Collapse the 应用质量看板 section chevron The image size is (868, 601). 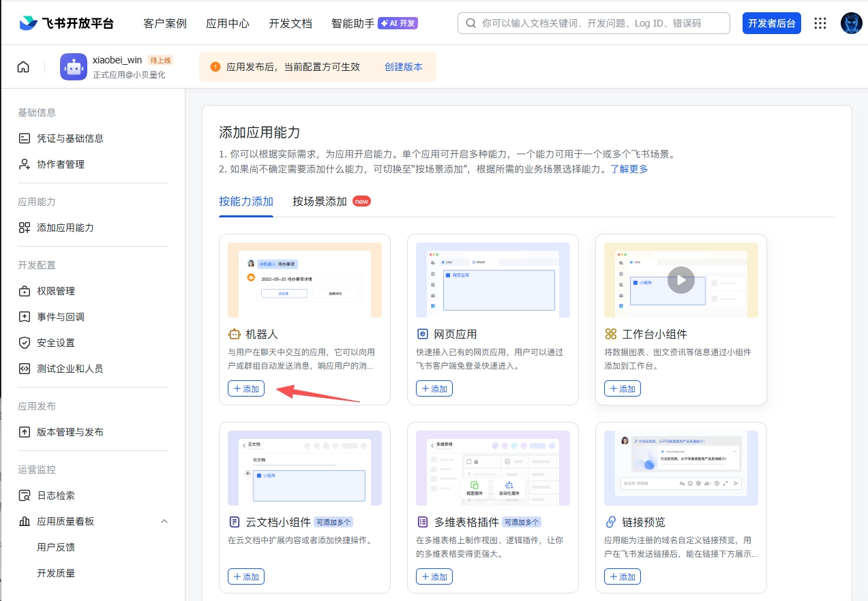[x=164, y=521]
